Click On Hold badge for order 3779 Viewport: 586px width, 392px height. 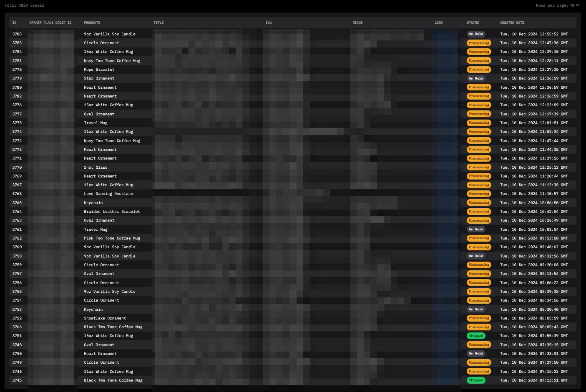476,78
